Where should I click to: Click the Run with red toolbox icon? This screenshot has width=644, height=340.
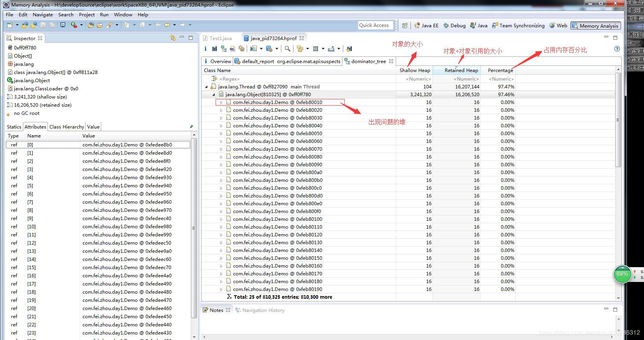point(74,25)
